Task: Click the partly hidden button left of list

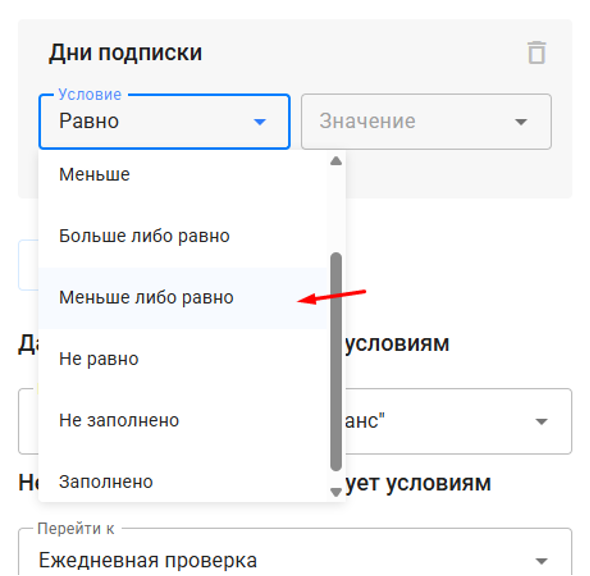Action: point(29,265)
